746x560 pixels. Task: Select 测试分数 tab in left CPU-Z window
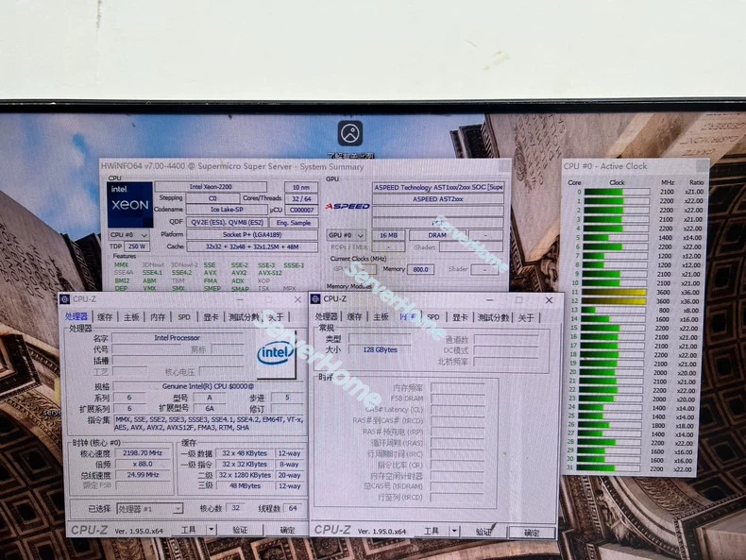(244, 317)
